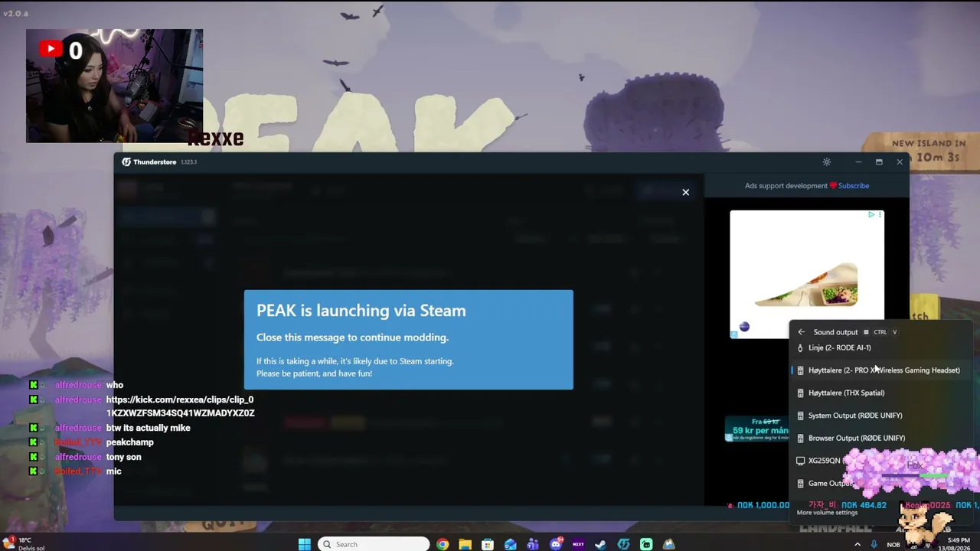The height and width of the screenshot is (551, 980).
Task: Select Høyttalere (THX Spatial) output
Action: point(880,393)
